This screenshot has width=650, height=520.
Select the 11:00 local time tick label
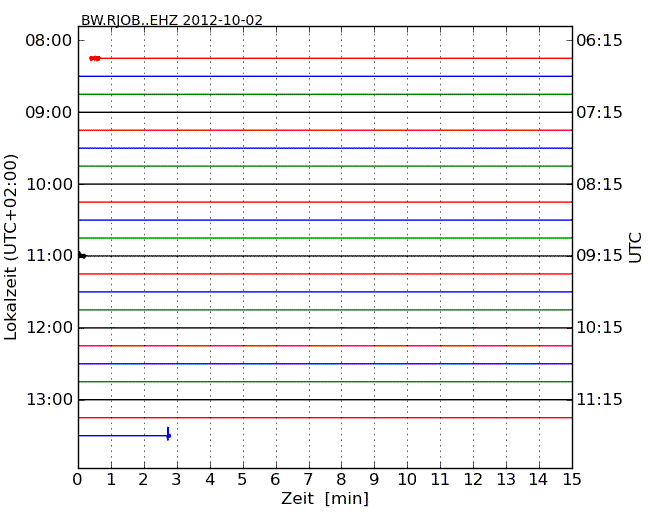pos(49,256)
